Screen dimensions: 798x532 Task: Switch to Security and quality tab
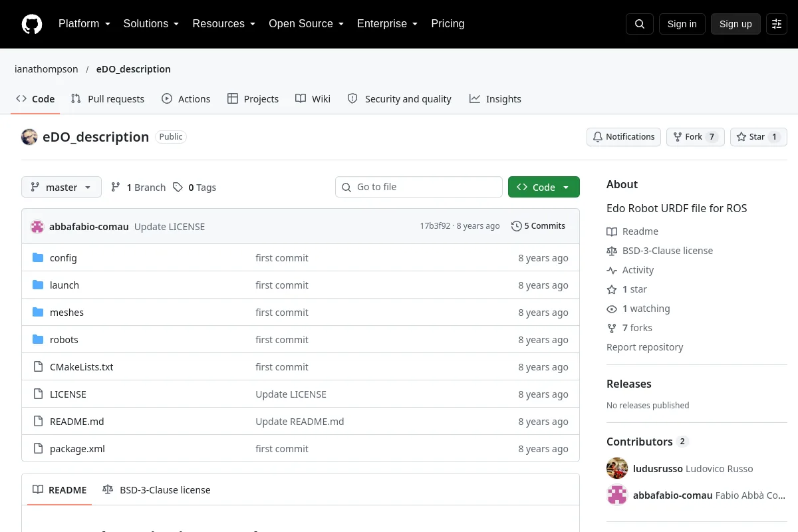pos(400,99)
